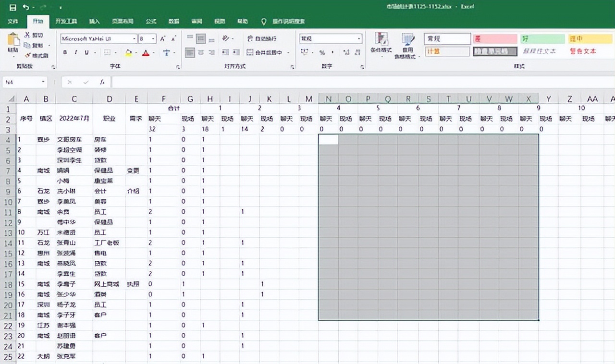The image size is (615, 364).
Task: Open the number format dropdown
Action: (359, 39)
